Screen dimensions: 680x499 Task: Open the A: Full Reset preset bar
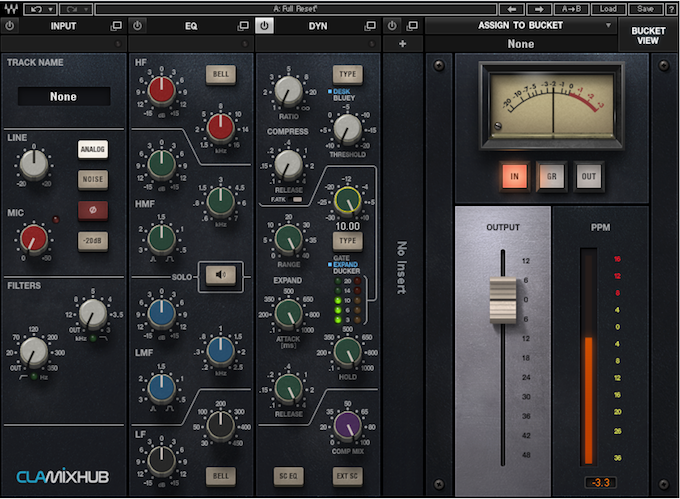click(x=295, y=9)
